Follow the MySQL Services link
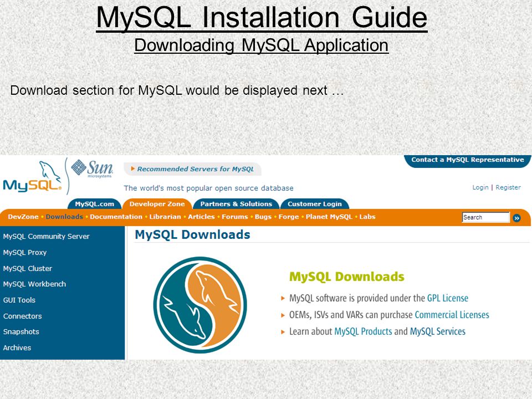This screenshot has width=532, height=399. (438, 331)
